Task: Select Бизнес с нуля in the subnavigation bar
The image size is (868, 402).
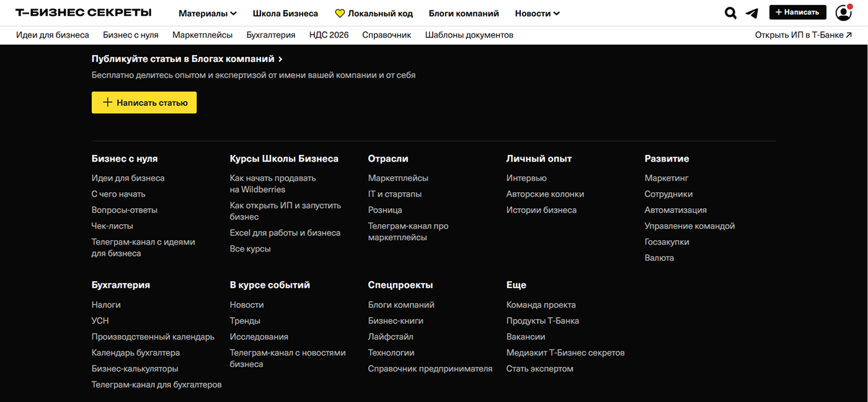Action: 131,35
